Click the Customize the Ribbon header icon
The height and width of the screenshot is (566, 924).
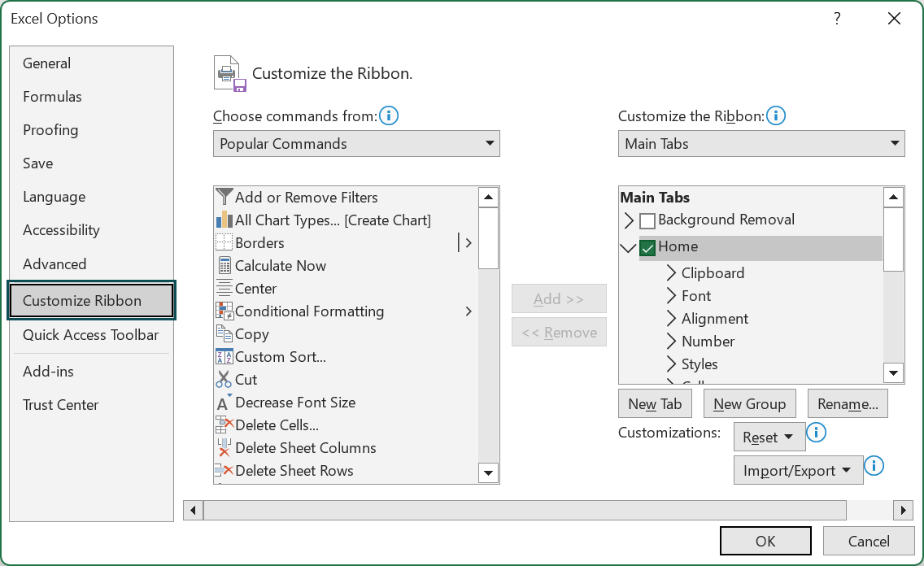pyautogui.click(x=229, y=74)
